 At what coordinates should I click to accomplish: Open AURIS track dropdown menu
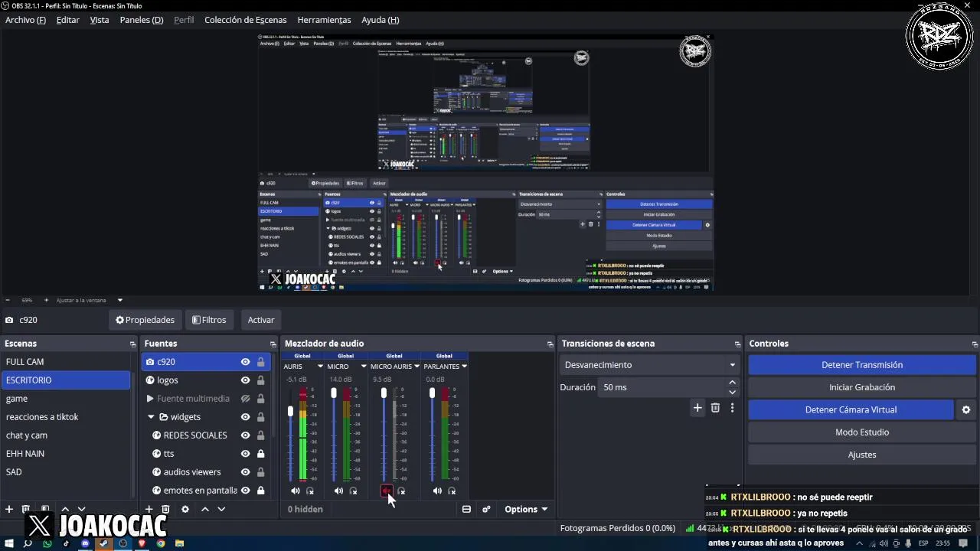point(320,367)
